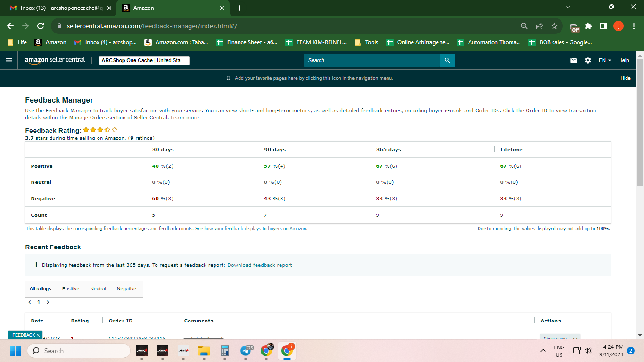Open the EN language dropdown
Viewport: 644px width, 362px height.
pos(605,60)
